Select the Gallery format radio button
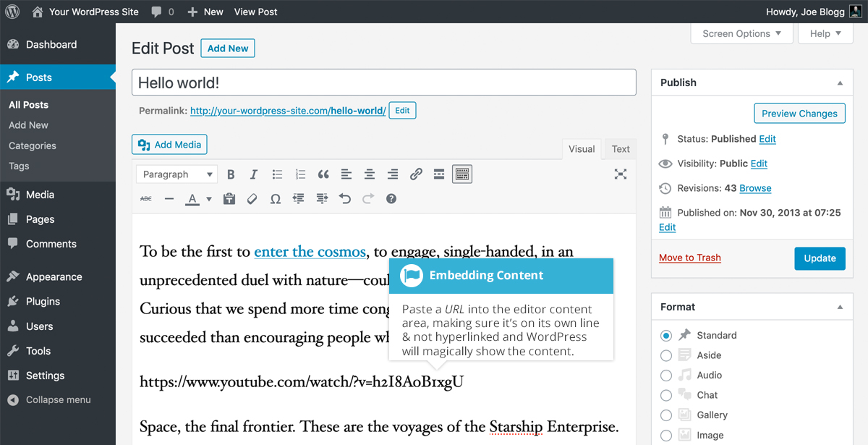The image size is (868, 445). click(x=666, y=415)
